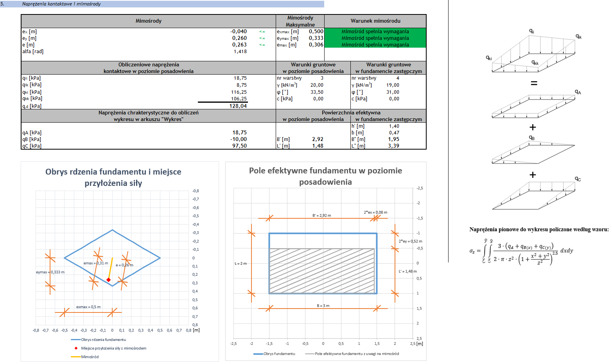Click the q,d result cell 128,04
This screenshot has height=364, width=612.
tap(239, 106)
